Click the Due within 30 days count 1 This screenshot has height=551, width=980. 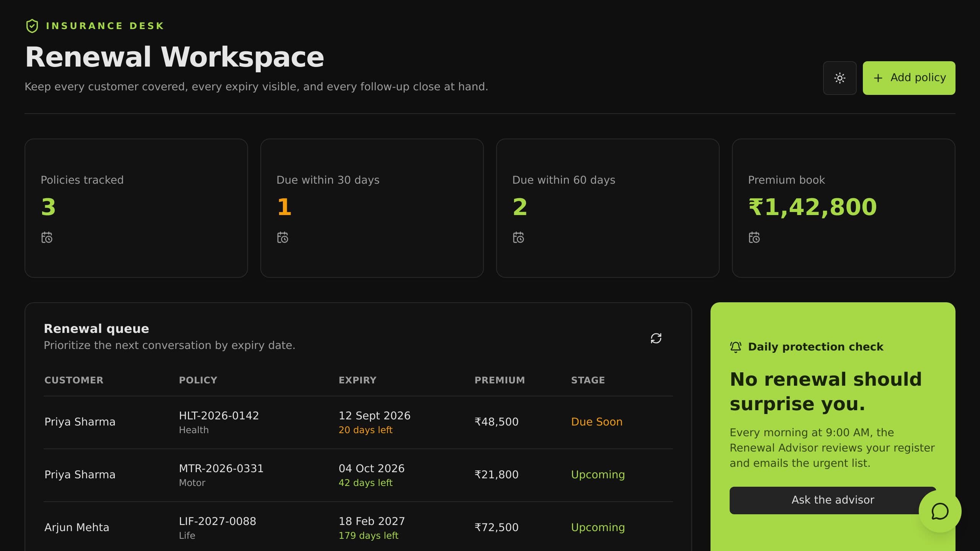tap(284, 207)
